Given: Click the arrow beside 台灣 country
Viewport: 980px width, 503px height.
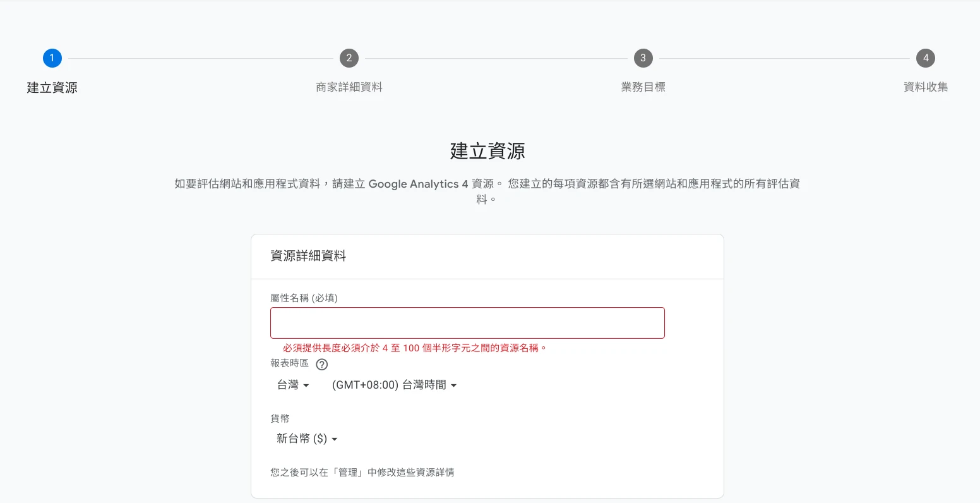Looking at the screenshot, I should [306, 385].
